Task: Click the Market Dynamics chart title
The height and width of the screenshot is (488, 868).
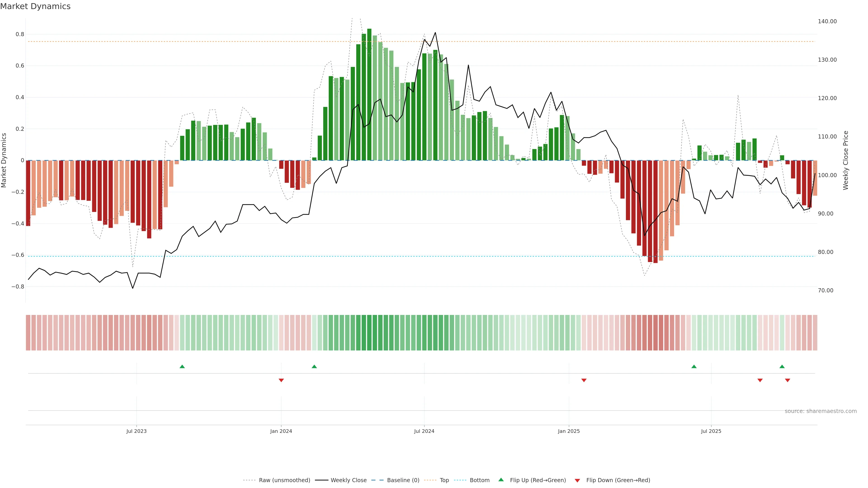Action: (x=35, y=6)
